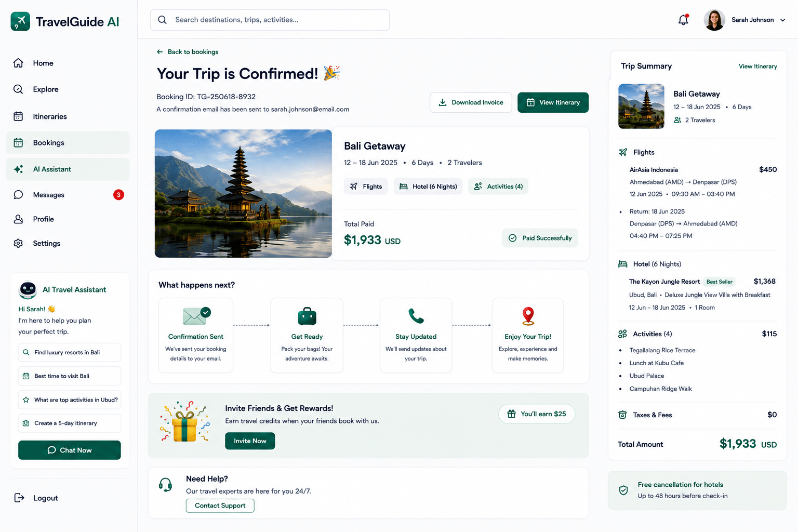Click the TravelGuide AI plane logo
This screenshot has width=798, height=532.
click(x=20, y=21)
